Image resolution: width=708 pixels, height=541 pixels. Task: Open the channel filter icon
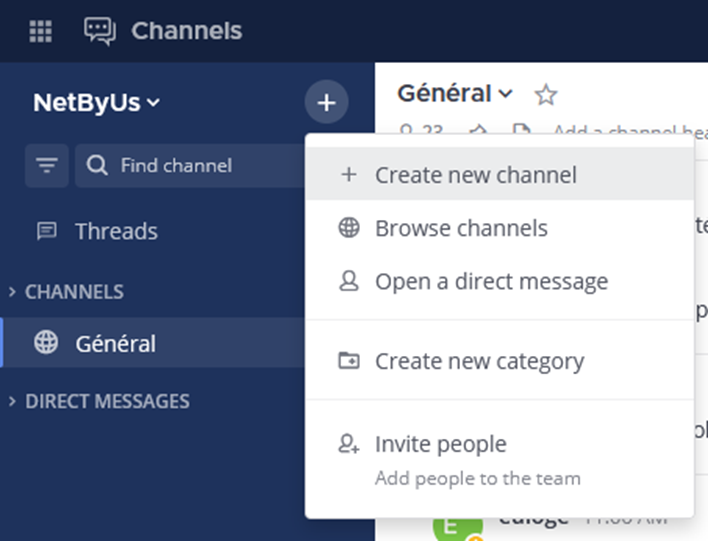click(x=47, y=166)
